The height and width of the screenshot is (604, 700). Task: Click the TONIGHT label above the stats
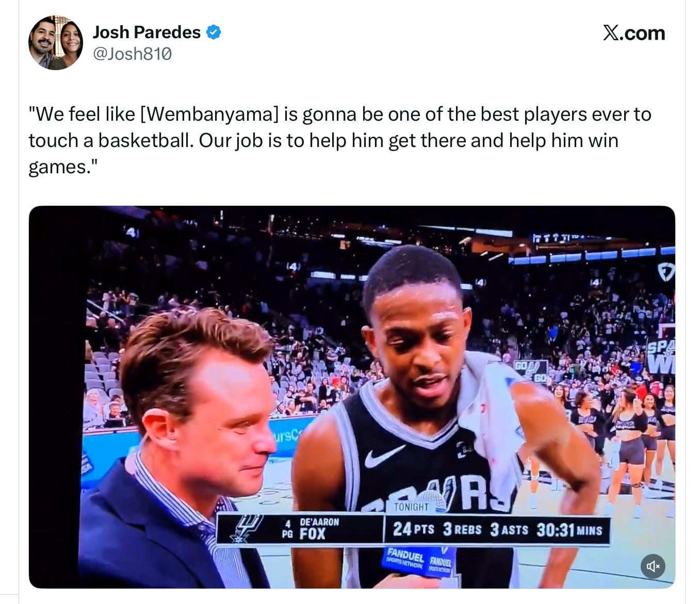(x=411, y=507)
